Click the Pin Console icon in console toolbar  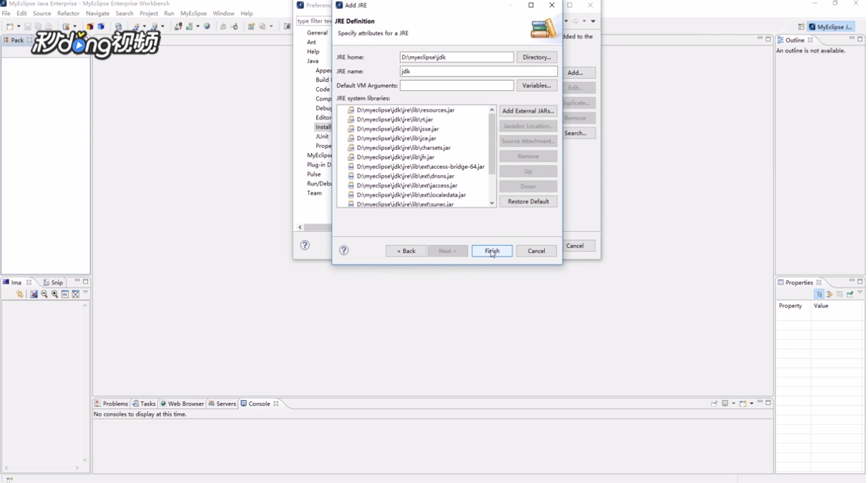[714, 404]
